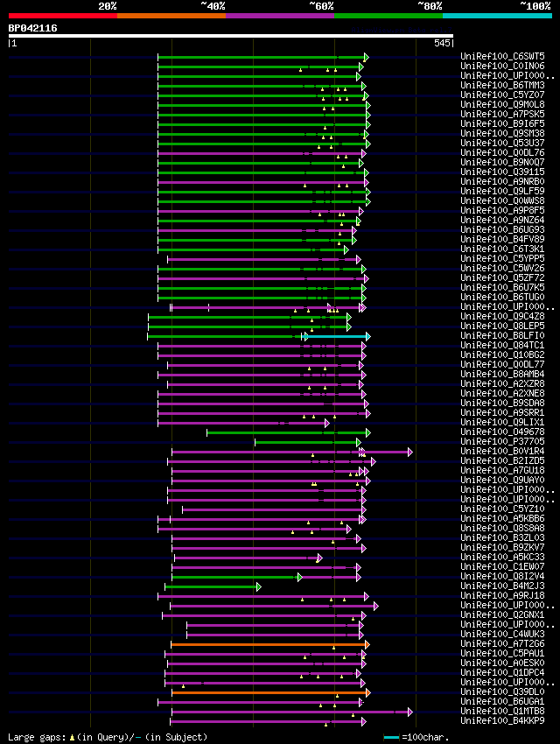Click the UniRef100_C4WUK3 label
Screen dimensions: 560x744
click(502, 634)
